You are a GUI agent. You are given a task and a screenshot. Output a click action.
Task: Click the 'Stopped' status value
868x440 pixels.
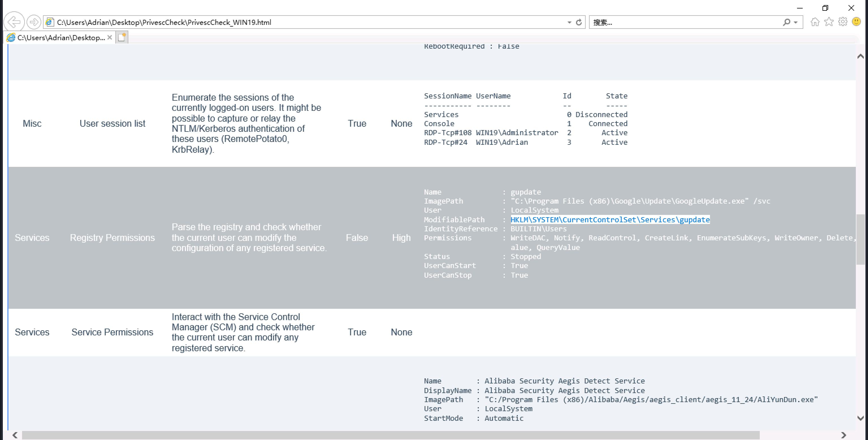526,256
